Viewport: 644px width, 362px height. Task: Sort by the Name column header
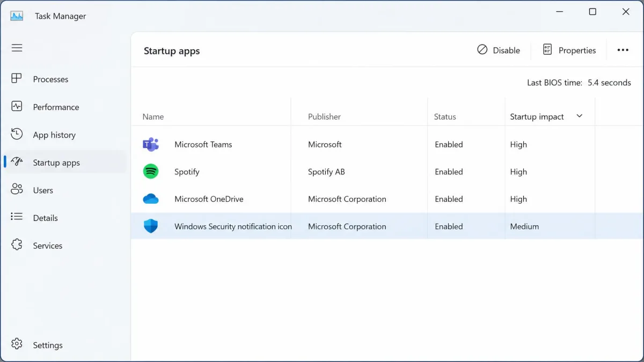pyautogui.click(x=153, y=116)
